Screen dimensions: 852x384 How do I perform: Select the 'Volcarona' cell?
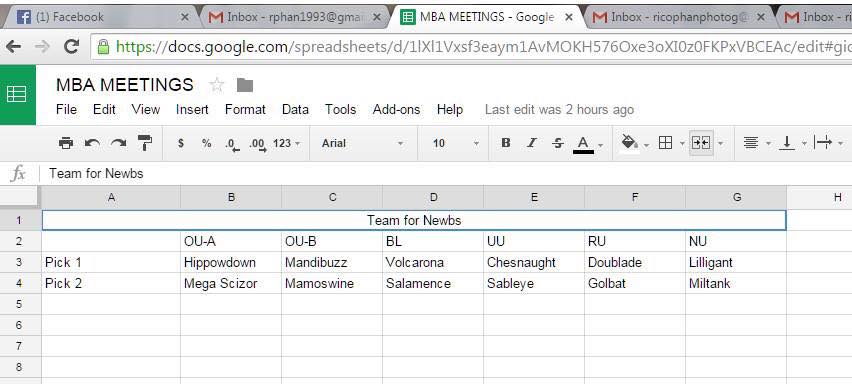coord(433,262)
